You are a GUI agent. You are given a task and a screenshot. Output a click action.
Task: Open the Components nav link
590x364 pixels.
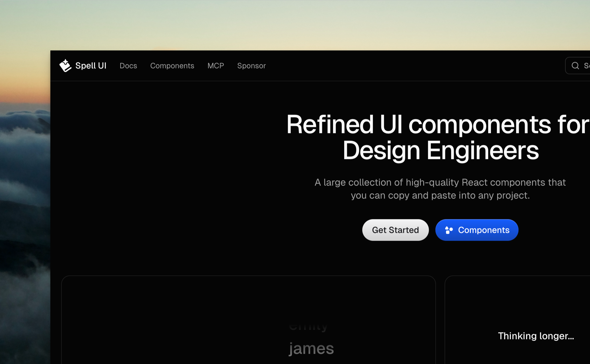click(172, 66)
